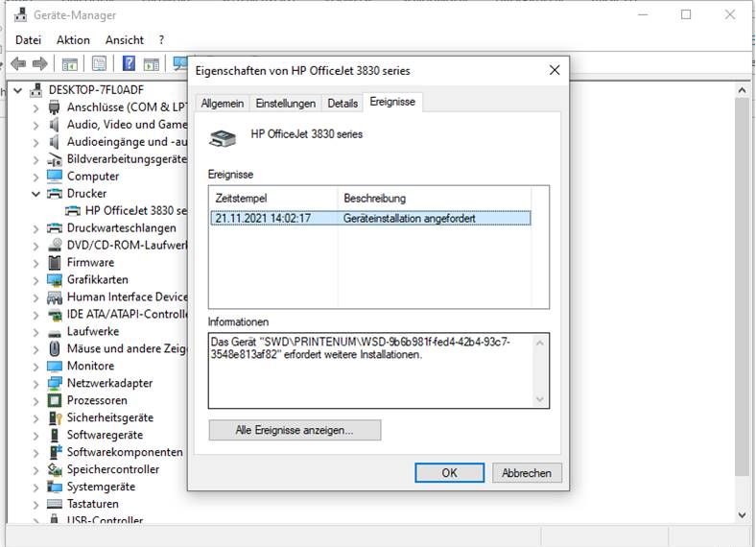
Task: Click the device tree scrollbar down arrow
Action: tap(742, 515)
